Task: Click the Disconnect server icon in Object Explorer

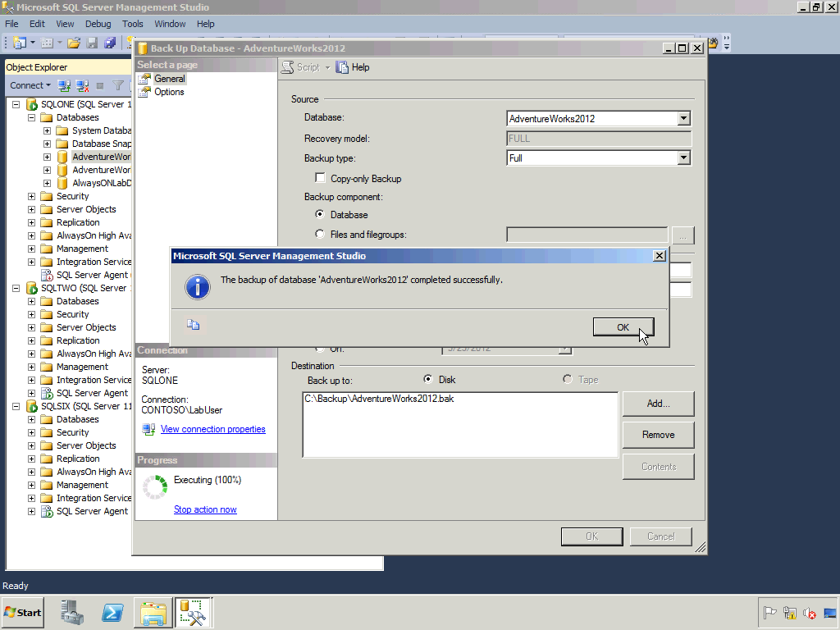Action: 83,85
